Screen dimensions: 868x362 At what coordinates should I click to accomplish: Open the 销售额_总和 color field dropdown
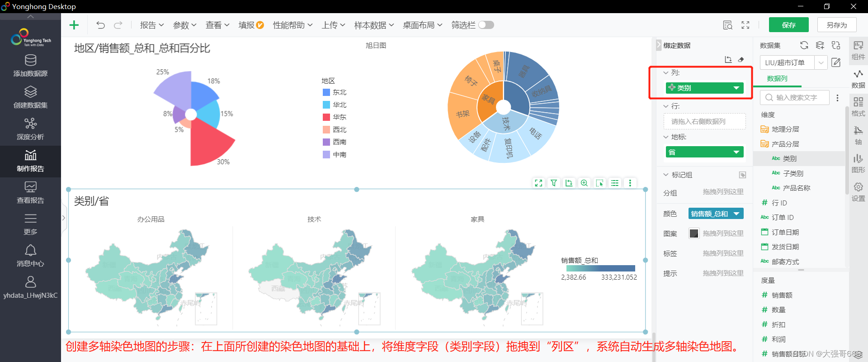tap(736, 214)
